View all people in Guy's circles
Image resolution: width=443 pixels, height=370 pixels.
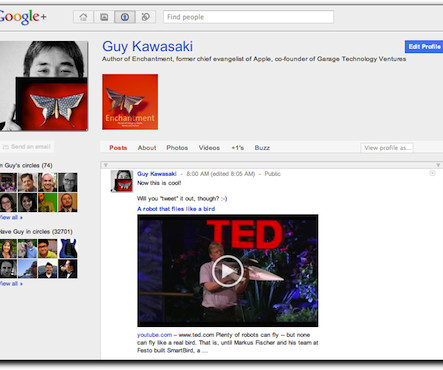click(11, 217)
